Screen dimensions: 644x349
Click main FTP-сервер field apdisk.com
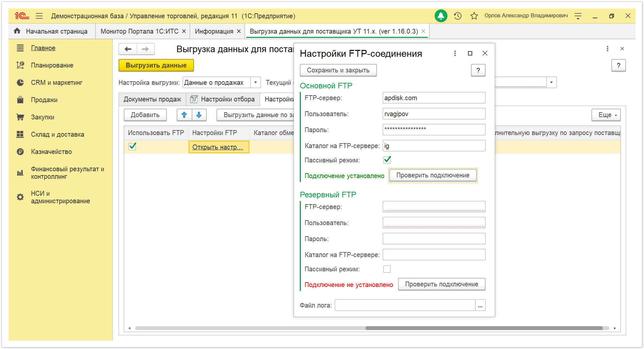tap(434, 98)
